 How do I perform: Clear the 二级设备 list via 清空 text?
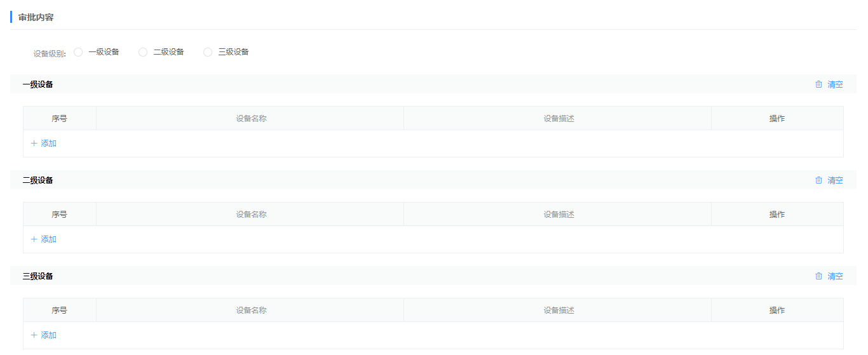[x=835, y=180]
